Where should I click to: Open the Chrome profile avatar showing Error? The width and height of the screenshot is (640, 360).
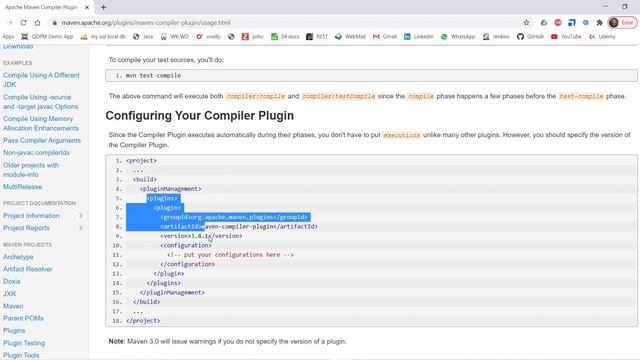click(622, 22)
